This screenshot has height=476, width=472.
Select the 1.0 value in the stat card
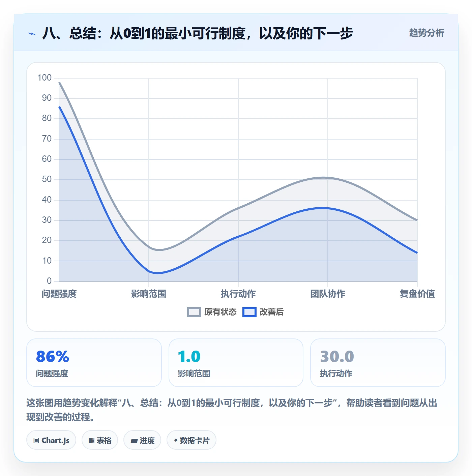pos(189,356)
